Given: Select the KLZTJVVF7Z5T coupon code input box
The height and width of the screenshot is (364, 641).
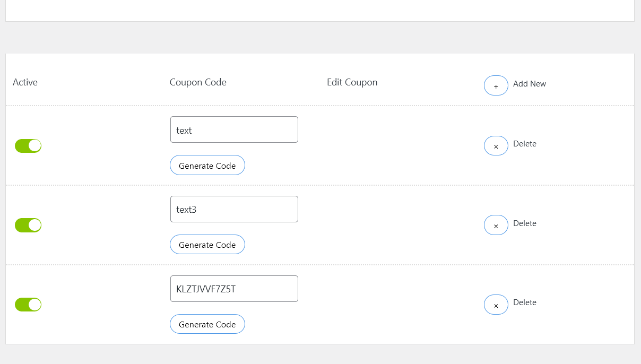Looking at the screenshot, I should tap(234, 289).
